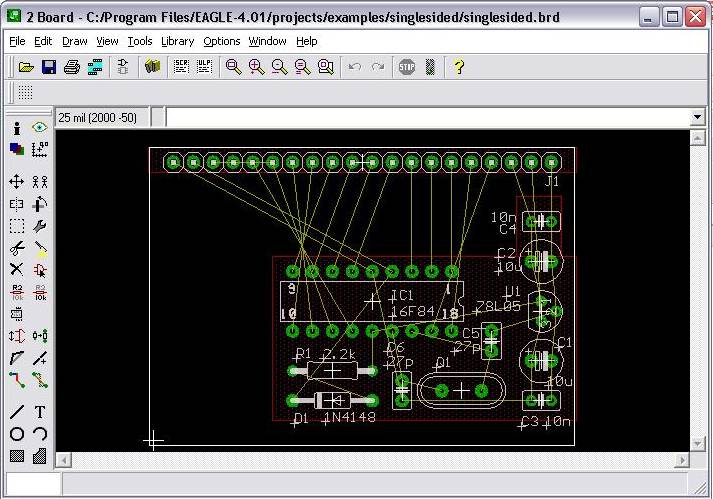Select the Mirror tool

(x=17, y=204)
